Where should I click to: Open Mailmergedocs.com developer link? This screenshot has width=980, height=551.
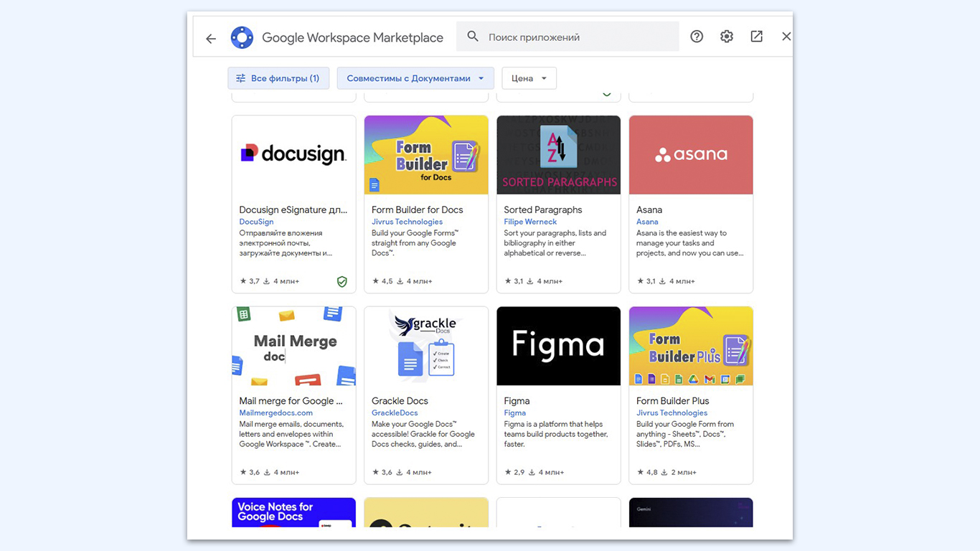pyautogui.click(x=275, y=413)
